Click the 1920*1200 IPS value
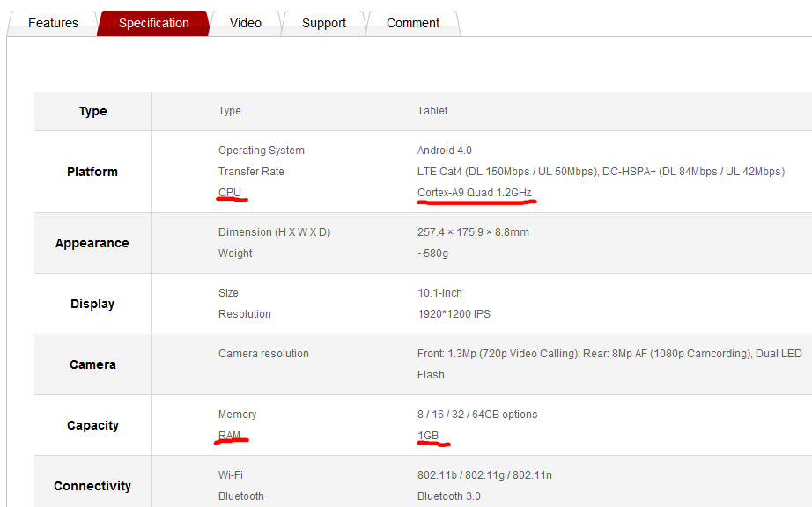This screenshot has width=812, height=507. (454, 314)
